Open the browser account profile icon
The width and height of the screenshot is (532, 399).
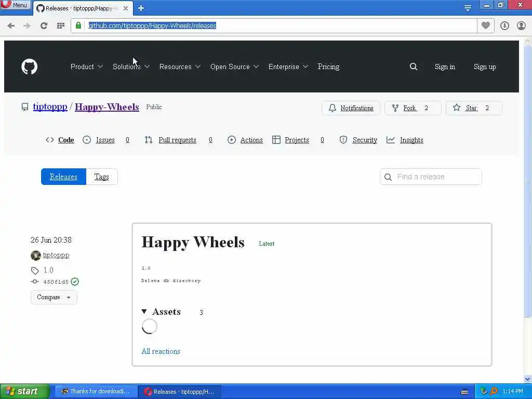[x=521, y=26]
